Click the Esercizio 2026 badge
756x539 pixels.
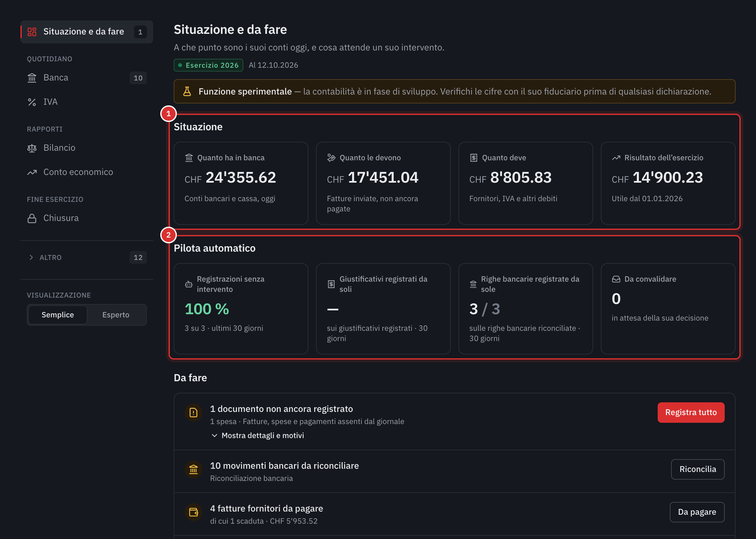(208, 65)
